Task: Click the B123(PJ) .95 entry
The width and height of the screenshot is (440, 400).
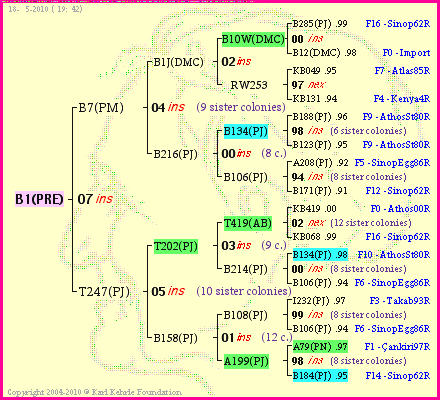Action: (x=320, y=145)
